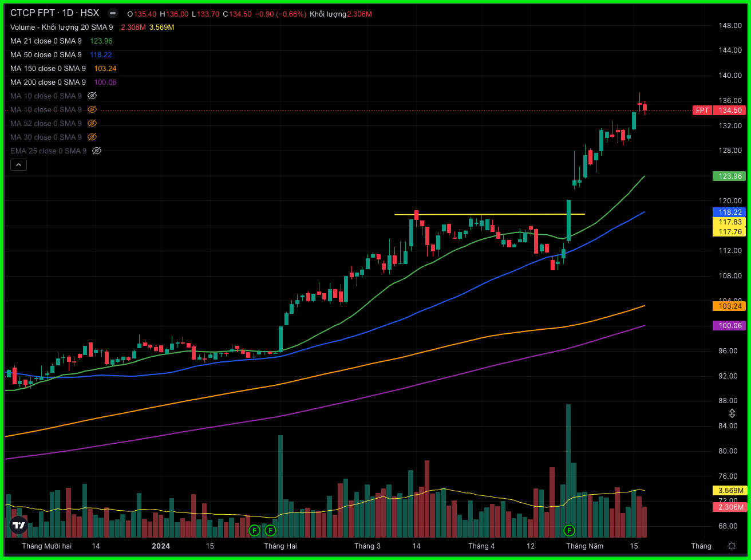
Task: Select the yellow horizontal resistance line
Action: pyautogui.click(x=489, y=215)
